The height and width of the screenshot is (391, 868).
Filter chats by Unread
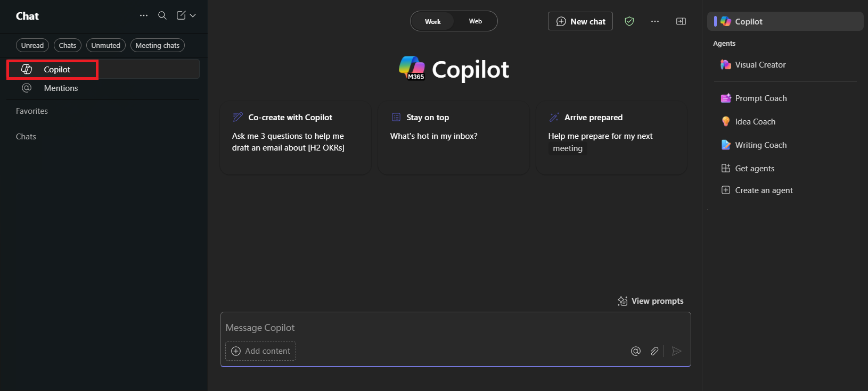click(x=32, y=45)
